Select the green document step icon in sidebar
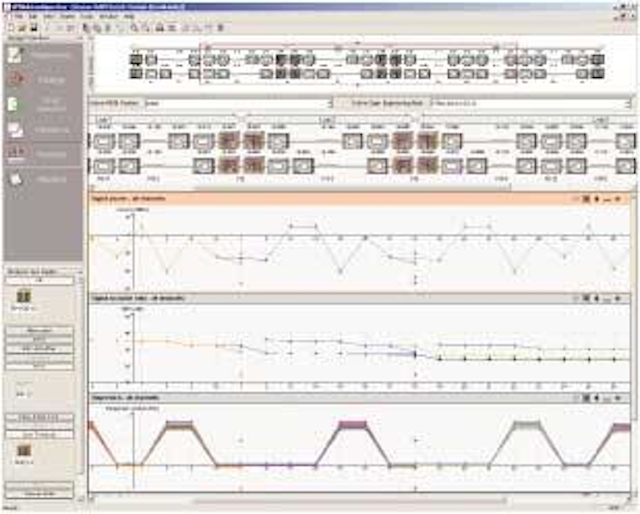Screen dimensions: 640x514 coord(13,105)
